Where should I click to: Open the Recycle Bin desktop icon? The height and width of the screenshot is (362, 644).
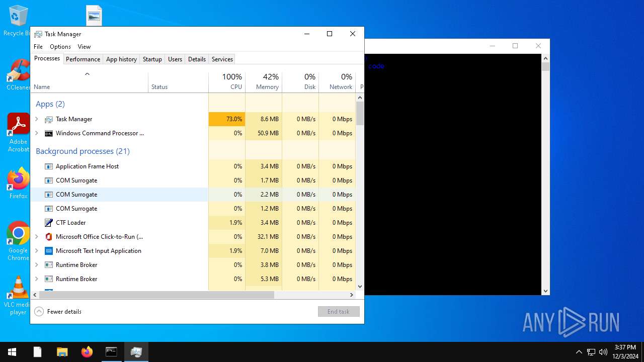[18, 20]
